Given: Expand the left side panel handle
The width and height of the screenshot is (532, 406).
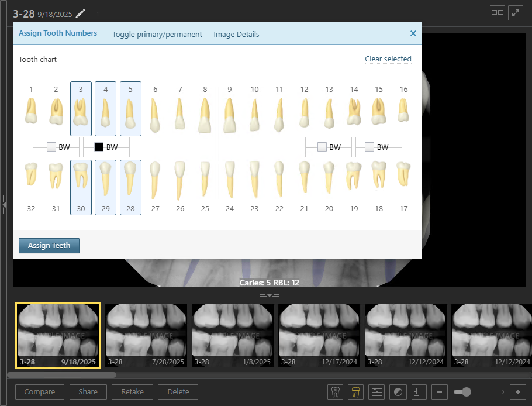Looking at the screenshot, I should [x=4, y=205].
